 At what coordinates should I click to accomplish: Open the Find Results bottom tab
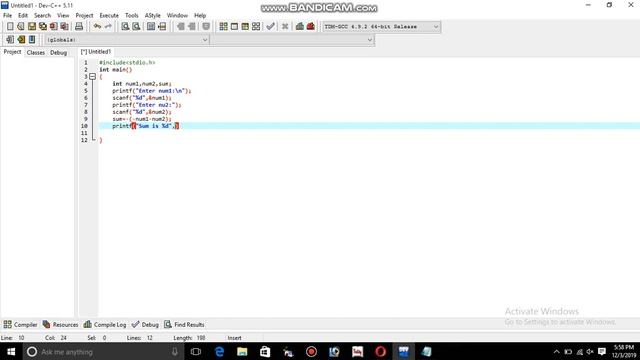click(x=184, y=324)
